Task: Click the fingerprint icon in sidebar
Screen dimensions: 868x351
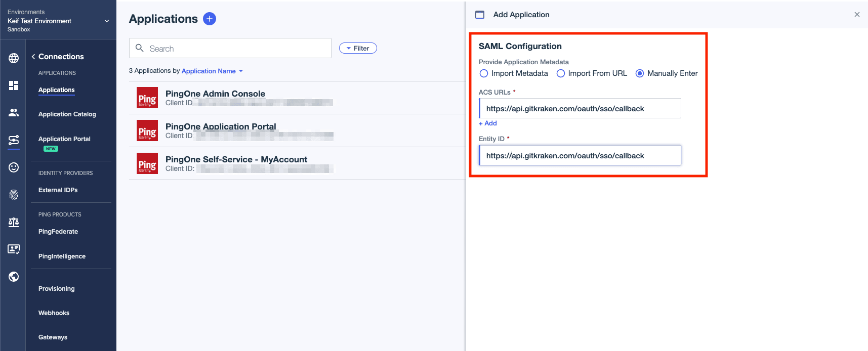Action: pyautogui.click(x=14, y=195)
